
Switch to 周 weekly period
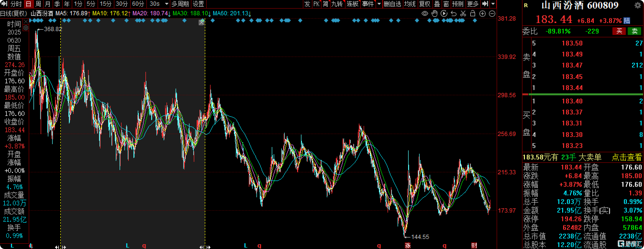pos(38,4)
